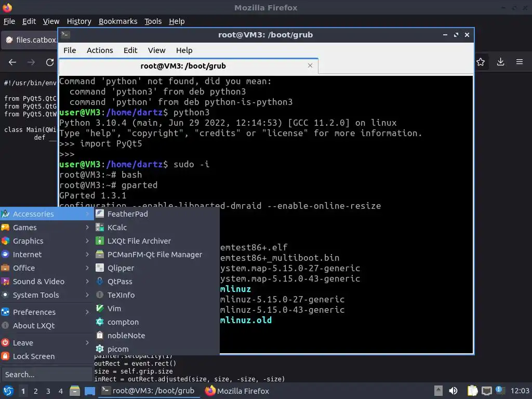Focus the menu Search field
The height and width of the screenshot is (399, 532).
pyautogui.click(x=47, y=374)
